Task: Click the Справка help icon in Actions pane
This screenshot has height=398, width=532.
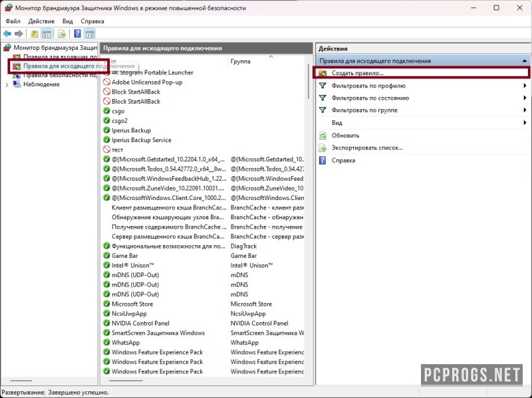Action: point(323,160)
